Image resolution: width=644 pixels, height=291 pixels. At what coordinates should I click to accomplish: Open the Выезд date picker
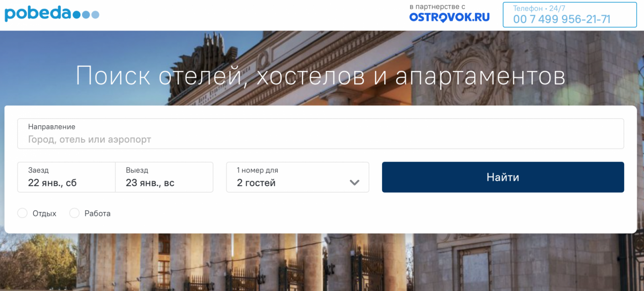tap(164, 177)
